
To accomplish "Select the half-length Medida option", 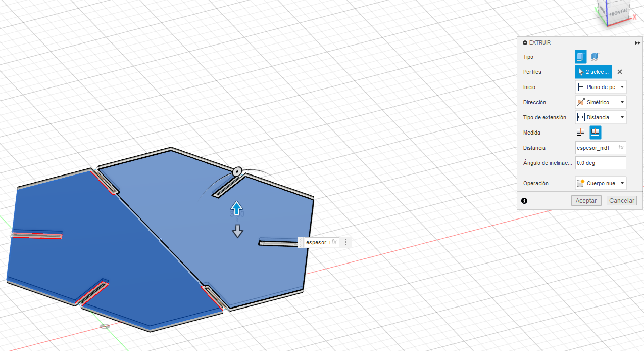I will point(581,133).
